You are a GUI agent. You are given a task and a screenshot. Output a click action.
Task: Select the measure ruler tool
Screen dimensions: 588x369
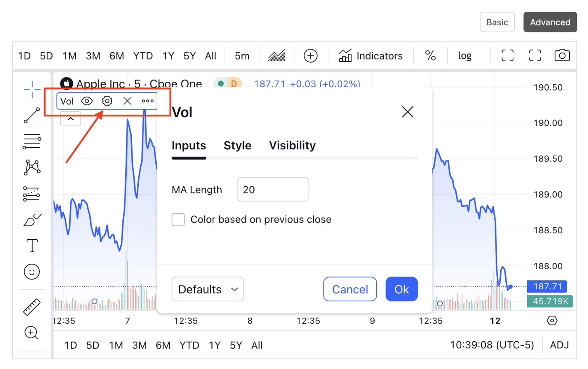(31, 307)
